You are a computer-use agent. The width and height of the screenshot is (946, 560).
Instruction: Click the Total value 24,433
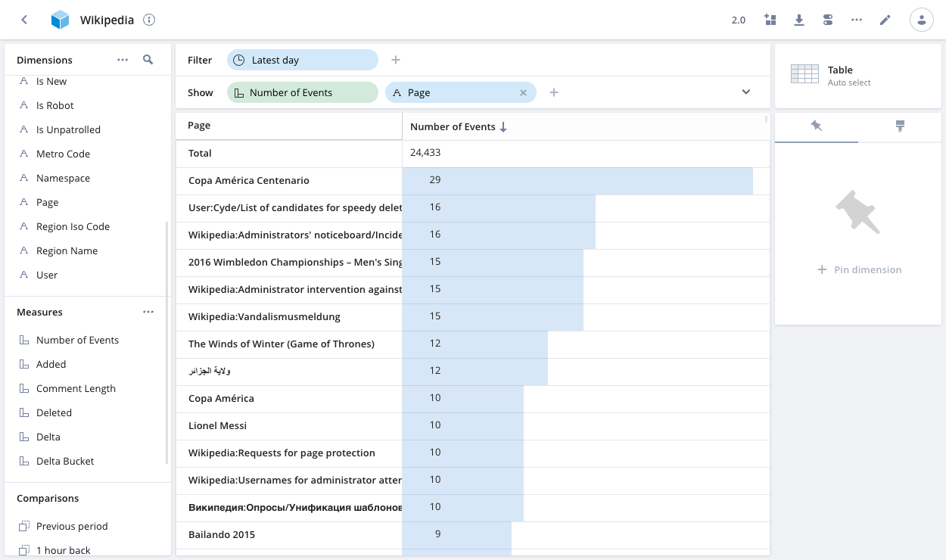[x=425, y=153]
